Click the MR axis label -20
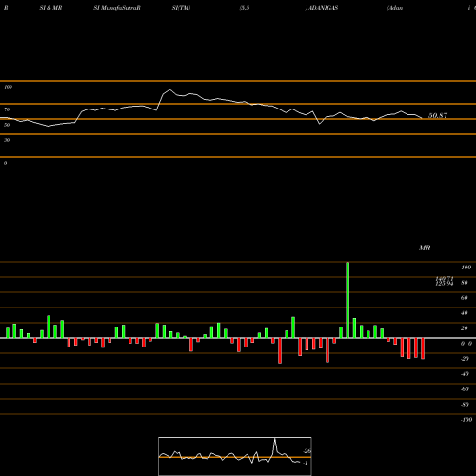The image size is (476, 476). [x=465, y=359]
